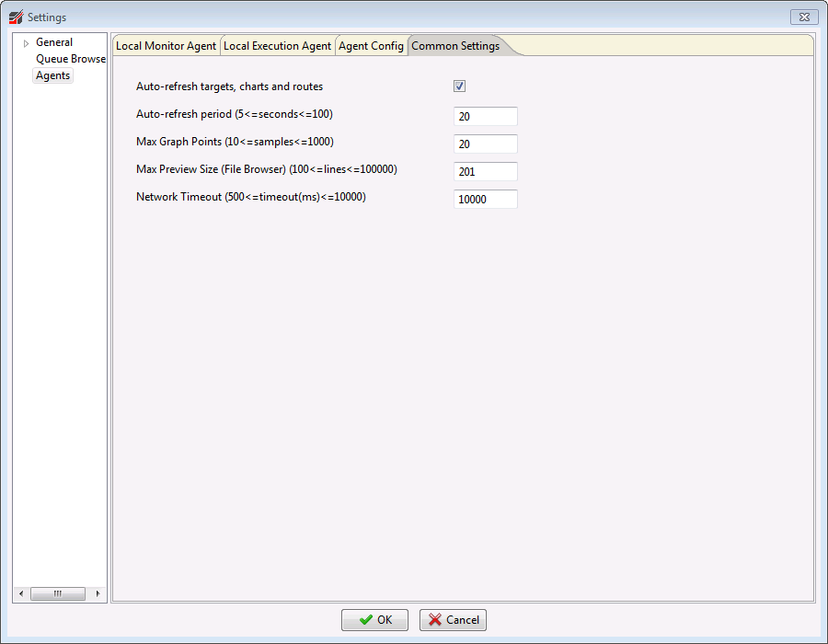828x644 pixels.
Task: Click the Auto-refresh period input field
Action: click(x=485, y=116)
